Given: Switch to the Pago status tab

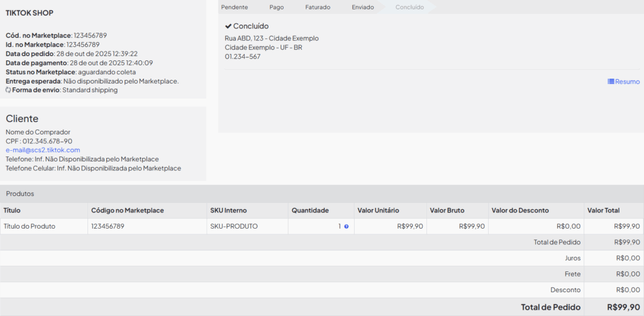Looking at the screenshot, I should [276, 8].
